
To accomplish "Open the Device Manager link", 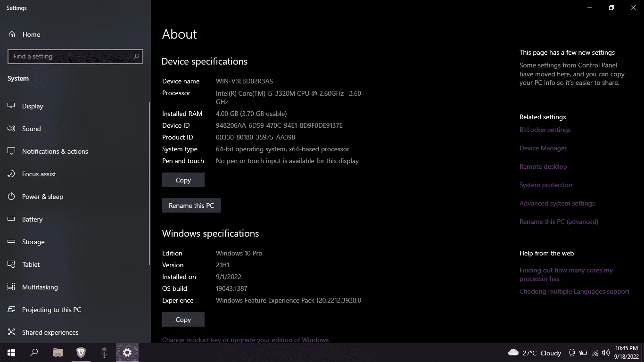I will click(x=543, y=148).
